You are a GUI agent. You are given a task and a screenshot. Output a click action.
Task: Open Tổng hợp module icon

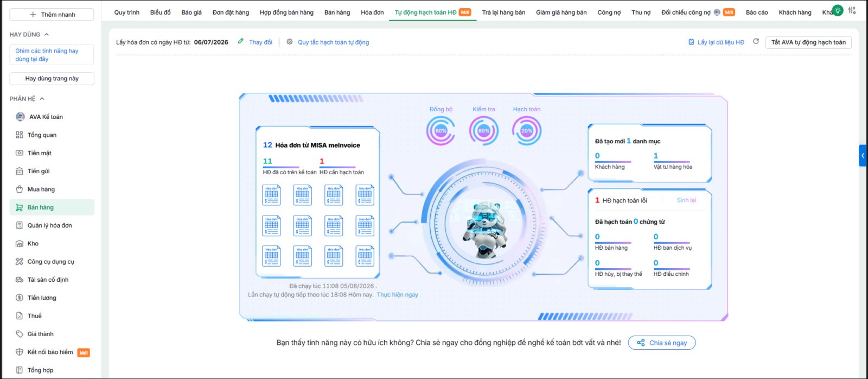click(x=20, y=370)
